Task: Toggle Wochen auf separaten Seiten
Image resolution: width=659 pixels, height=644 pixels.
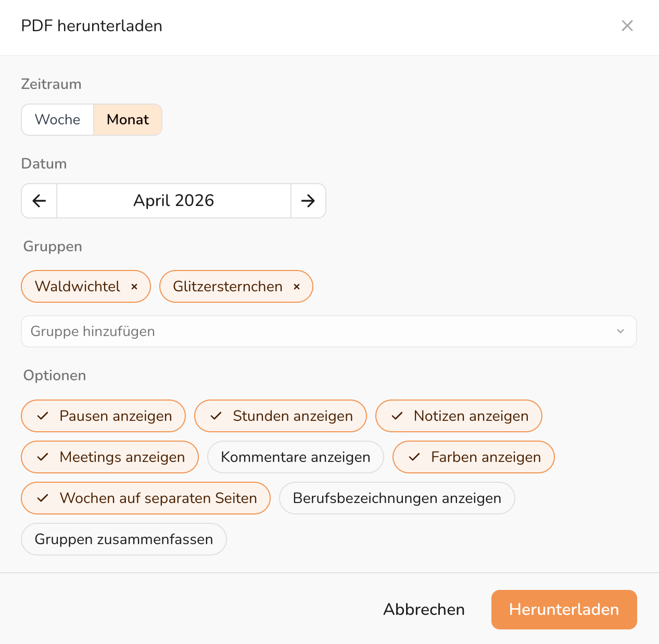Action: 146,498
